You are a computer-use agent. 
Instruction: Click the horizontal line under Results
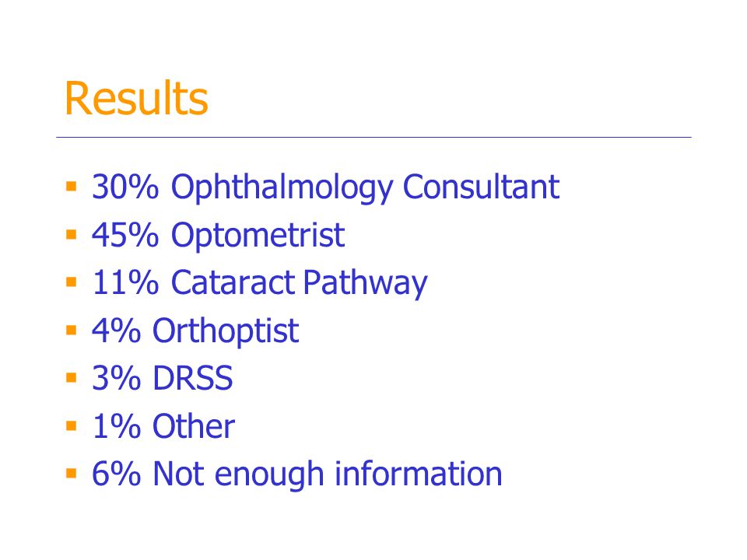click(373, 137)
